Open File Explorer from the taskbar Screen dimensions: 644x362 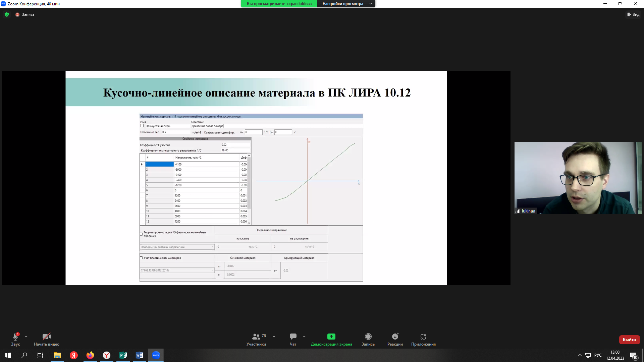[57, 355]
